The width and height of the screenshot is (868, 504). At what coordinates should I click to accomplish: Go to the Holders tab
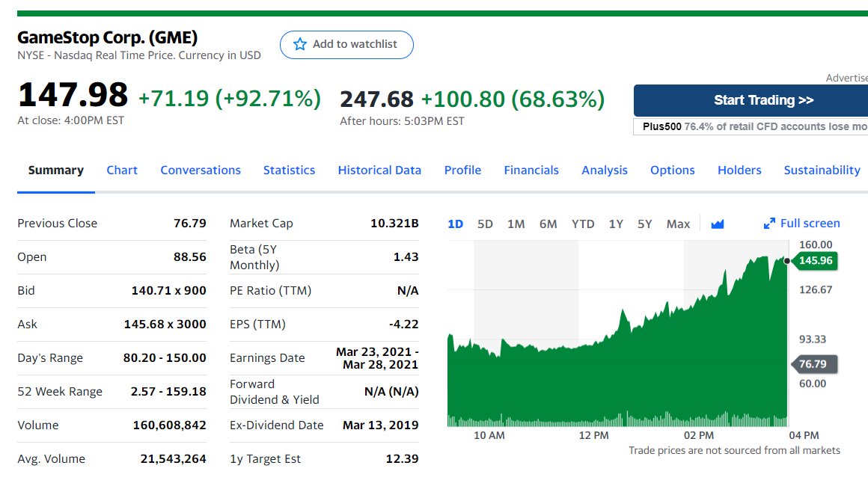point(739,170)
